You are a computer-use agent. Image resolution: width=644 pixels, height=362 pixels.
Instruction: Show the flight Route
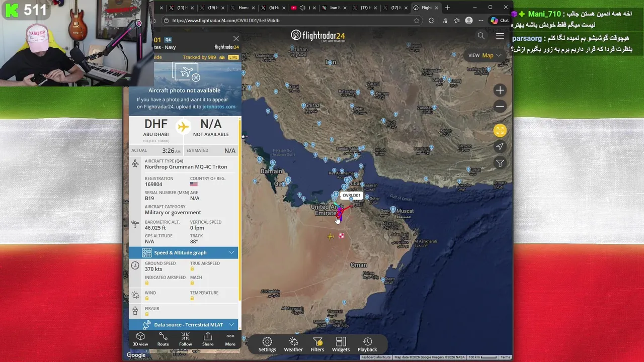tap(163, 339)
